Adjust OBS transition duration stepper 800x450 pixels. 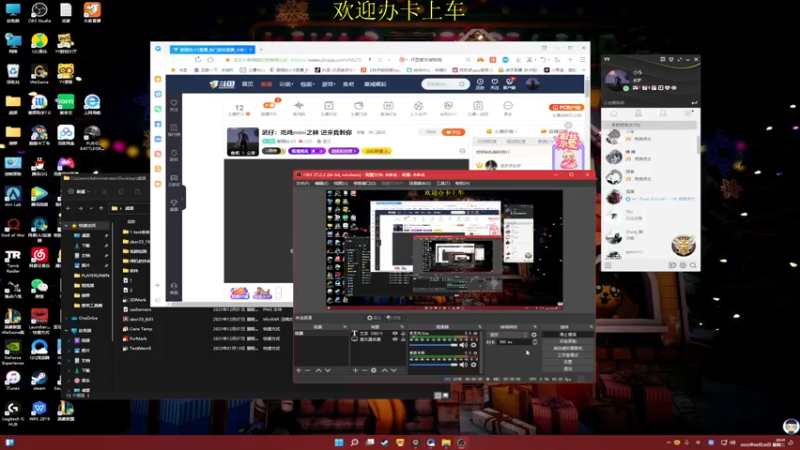tap(535, 342)
